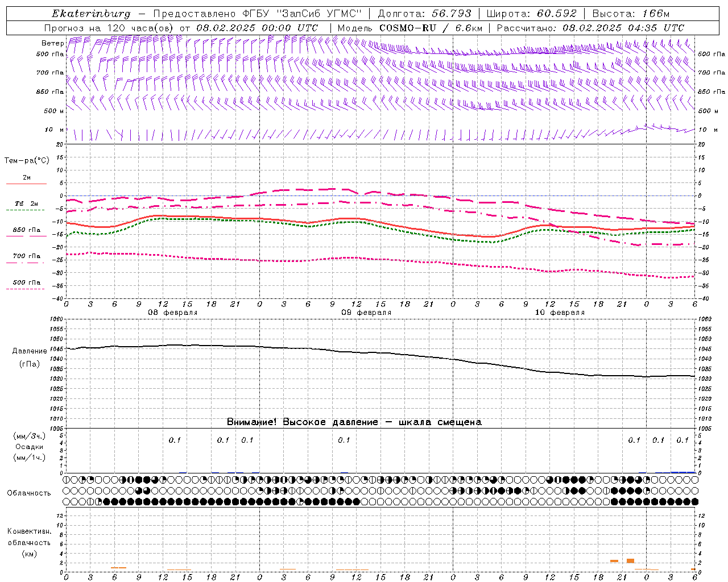Click the -40 value on left temperature axis

(x=58, y=298)
